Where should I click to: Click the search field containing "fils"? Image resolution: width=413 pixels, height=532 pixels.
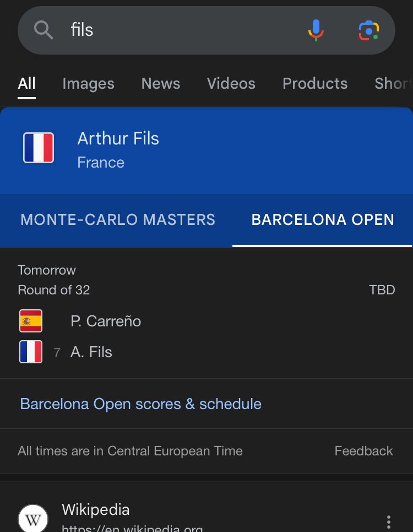tap(182, 30)
